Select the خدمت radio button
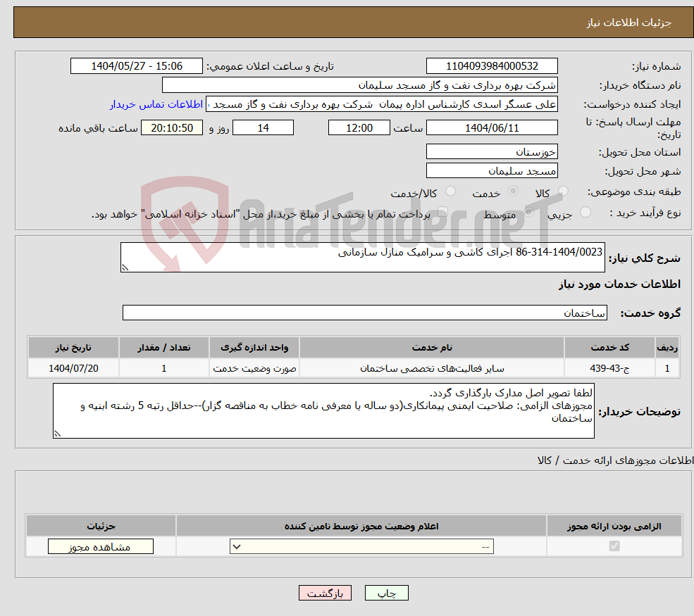Viewport: 694px width, 616px height. click(512, 190)
